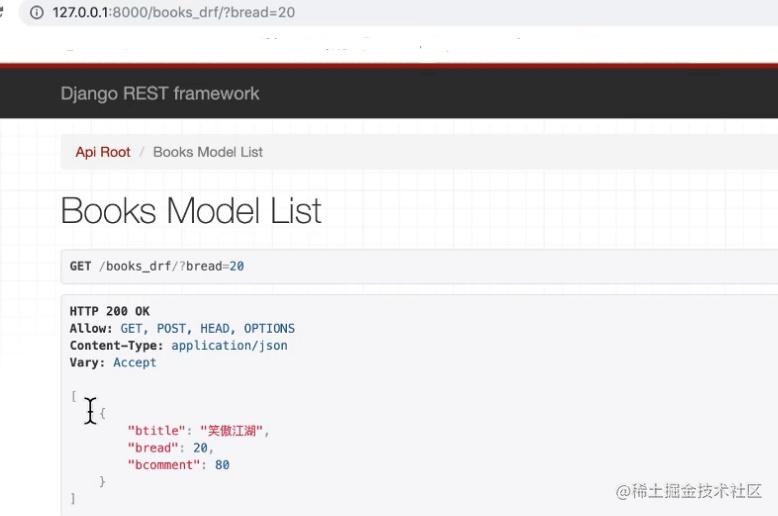Click the /books_drf/?bread=20 request path
The width and height of the screenshot is (778, 516).
point(172,266)
